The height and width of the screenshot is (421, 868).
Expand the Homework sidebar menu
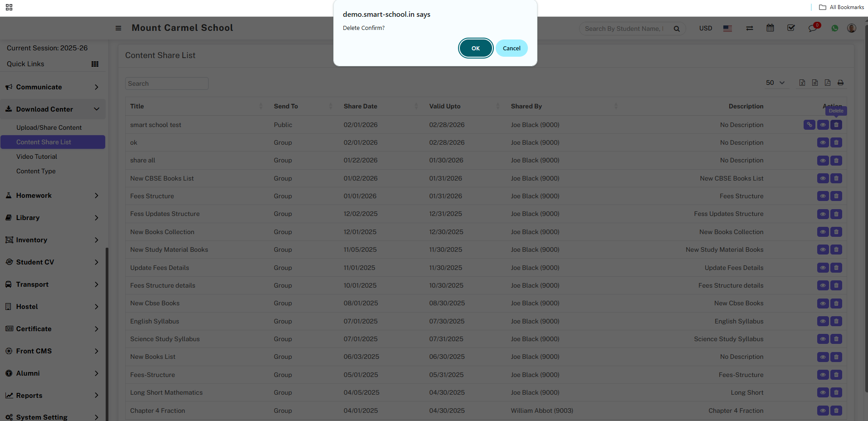click(x=53, y=196)
